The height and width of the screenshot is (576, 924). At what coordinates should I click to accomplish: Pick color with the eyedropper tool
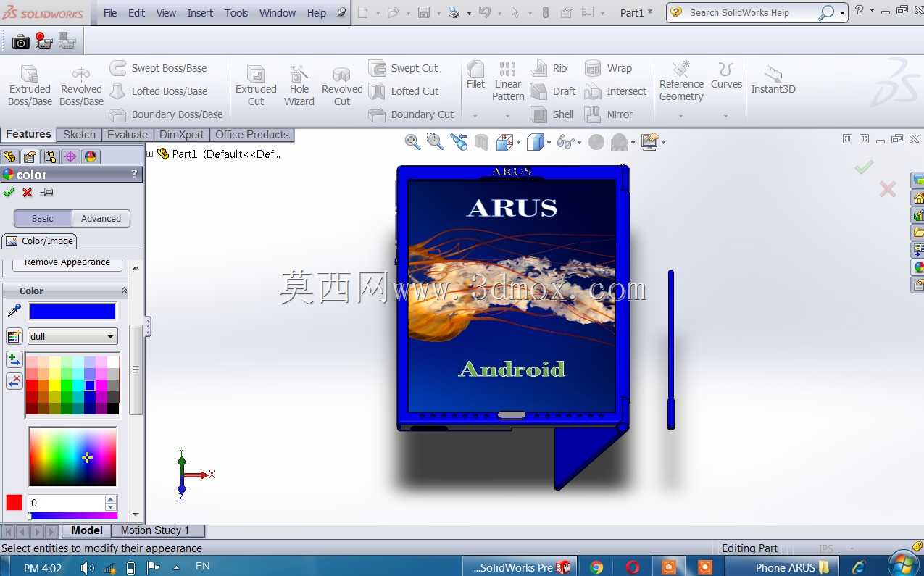(x=14, y=311)
